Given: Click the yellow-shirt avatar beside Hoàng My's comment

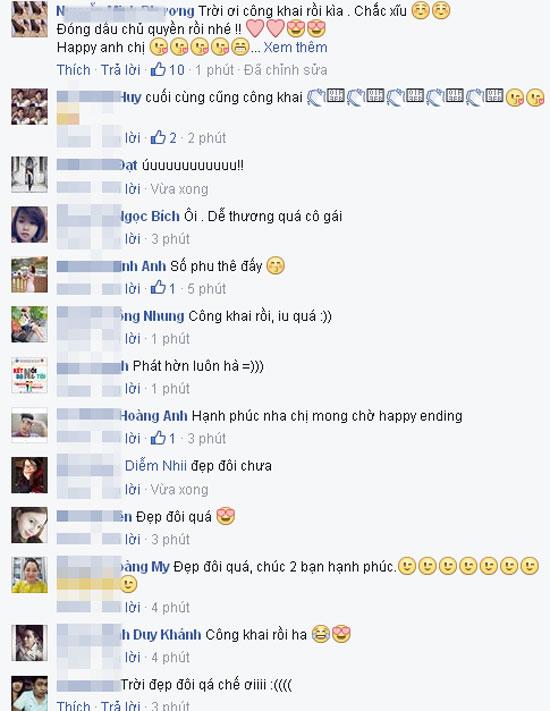Looking at the screenshot, I should 29,575.
